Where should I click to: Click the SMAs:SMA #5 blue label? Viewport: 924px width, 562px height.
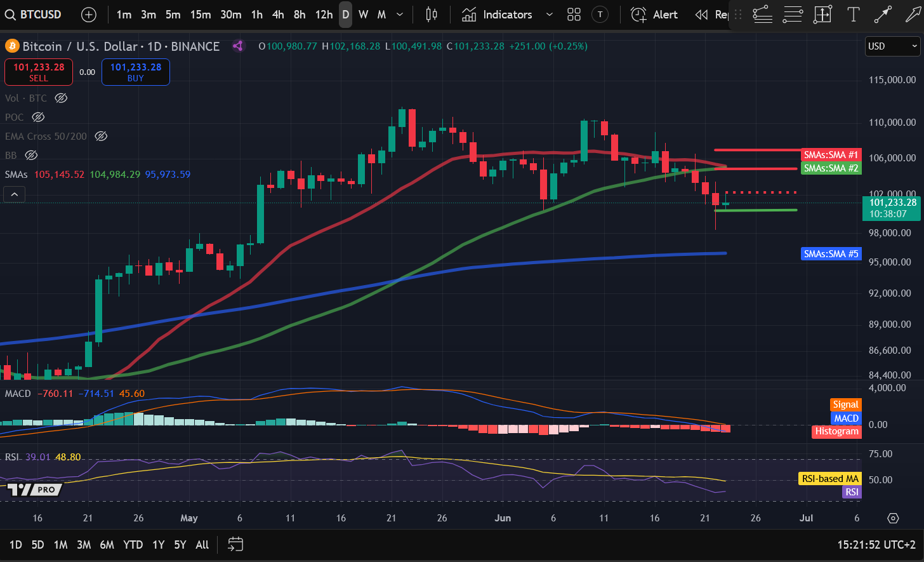[831, 253]
